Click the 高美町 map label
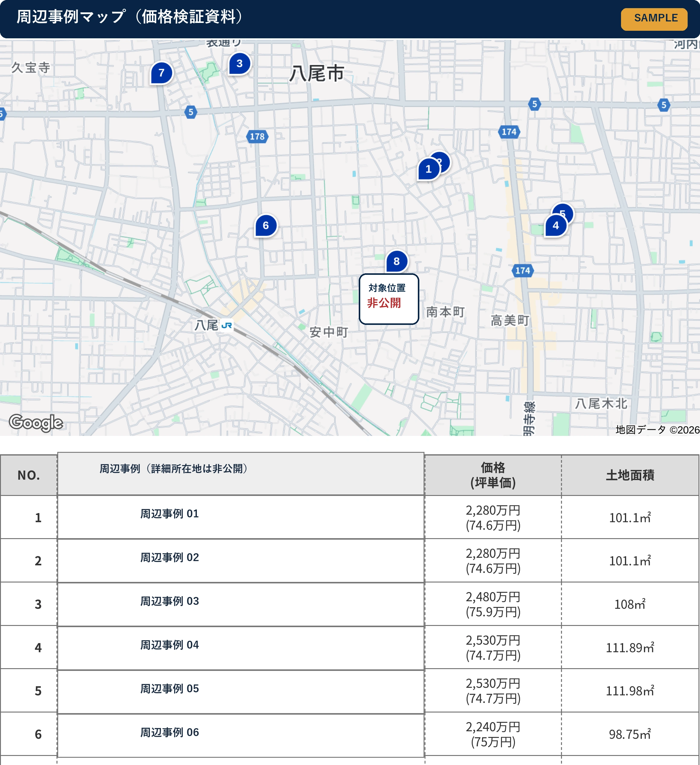Viewport: 700px width, 765px height. point(510,321)
